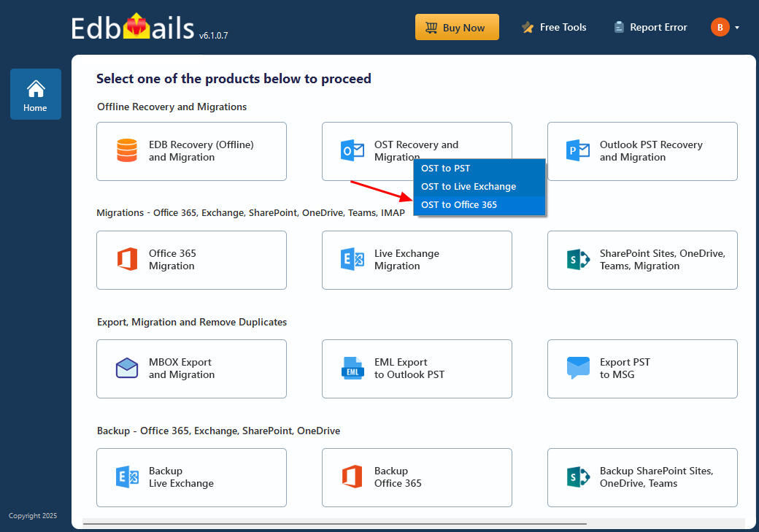
Task: Open SharePoint Sites, OneDrive, Teams Migration
Action: 642,261
